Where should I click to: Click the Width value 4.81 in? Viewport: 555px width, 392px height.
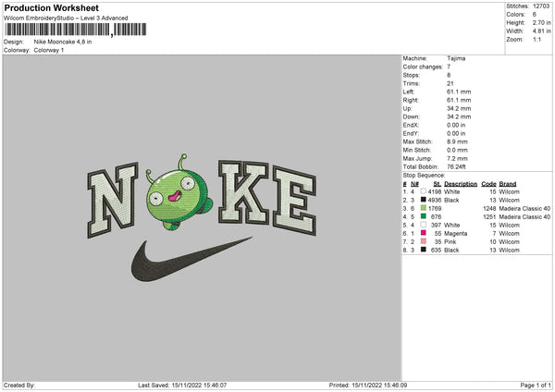tap(541, 31)
